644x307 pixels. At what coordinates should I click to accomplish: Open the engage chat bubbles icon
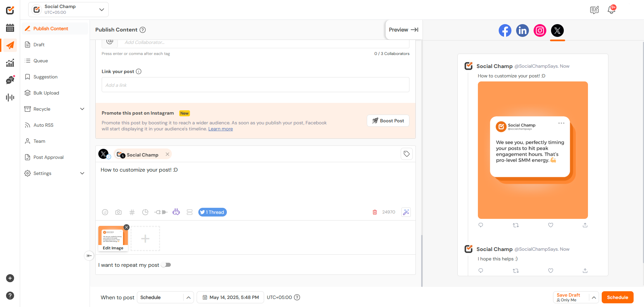click(10, 80)
